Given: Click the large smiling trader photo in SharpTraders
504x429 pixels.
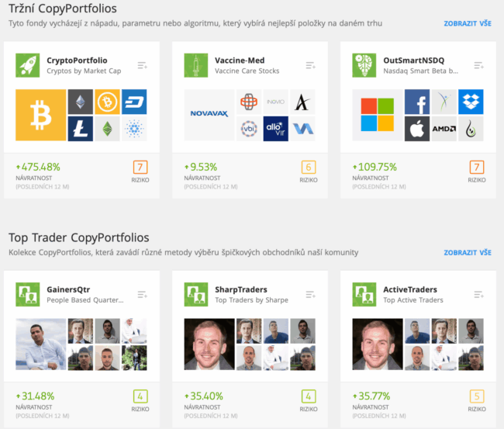Looking at the screenshot, I should click(209, 344).
